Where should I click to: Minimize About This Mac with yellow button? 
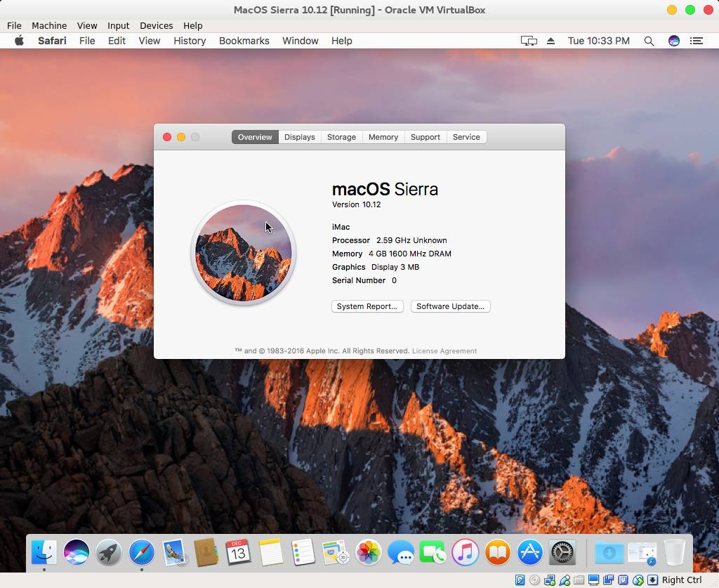(x=181, y=137)
